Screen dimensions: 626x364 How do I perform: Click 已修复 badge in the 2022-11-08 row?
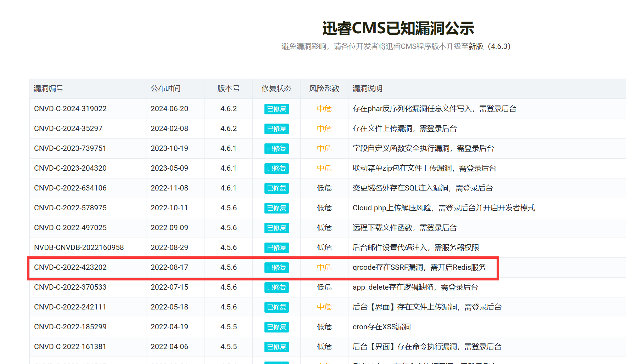[276, 188]
